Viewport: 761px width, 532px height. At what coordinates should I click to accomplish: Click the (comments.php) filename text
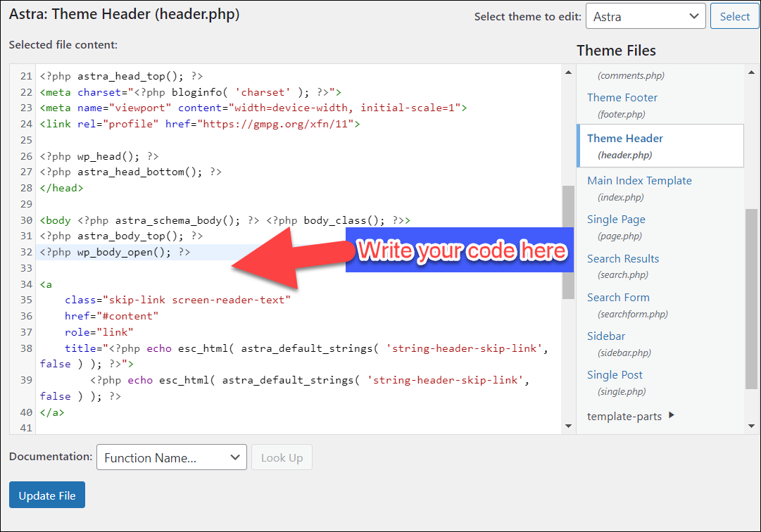(631, 76)
